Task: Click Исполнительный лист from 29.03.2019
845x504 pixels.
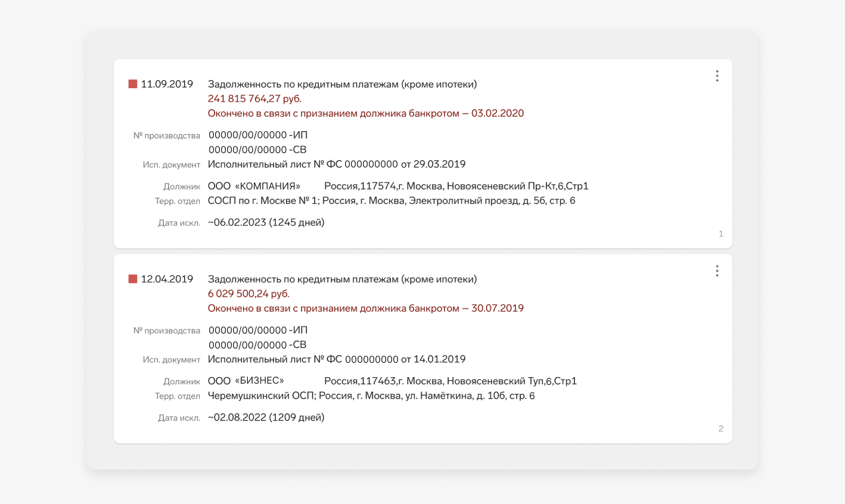Action: coord(336,164)
